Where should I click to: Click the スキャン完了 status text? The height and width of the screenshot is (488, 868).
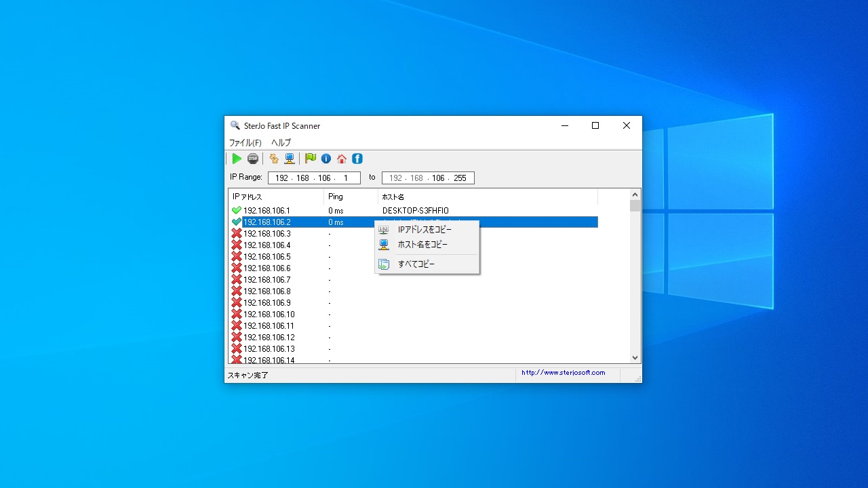click(x=248, y=375)
